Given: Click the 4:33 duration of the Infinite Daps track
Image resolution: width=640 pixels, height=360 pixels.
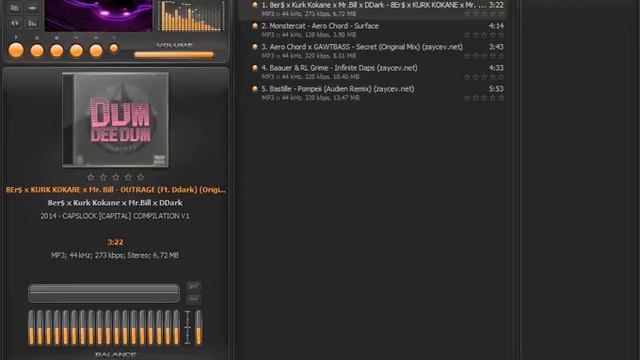Looking at the screenshot, I should 496,68.
